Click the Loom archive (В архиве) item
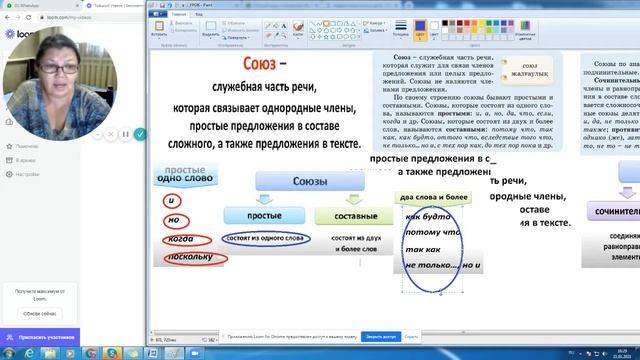The width and height of the screenshot is (640, 360). coord(21,160)
